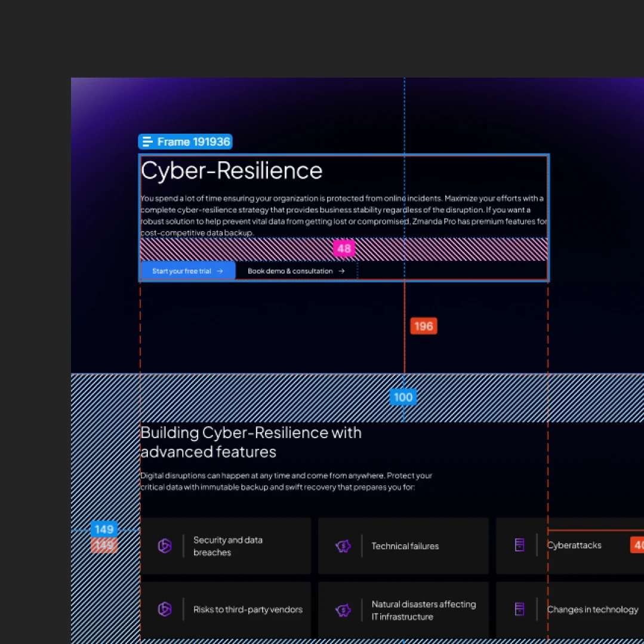Click the piggy bank icon beside Natural disasters
Viewport: 644px width, 644px height.
[343, 610]
